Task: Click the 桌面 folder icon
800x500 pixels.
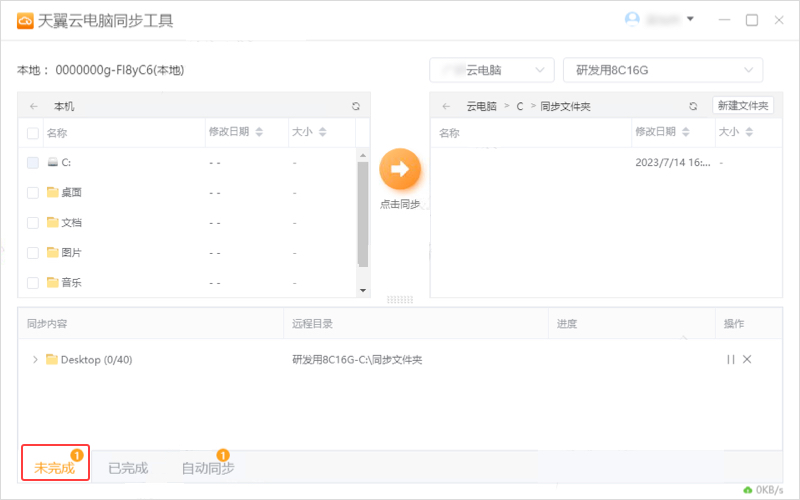Action: 53,192
